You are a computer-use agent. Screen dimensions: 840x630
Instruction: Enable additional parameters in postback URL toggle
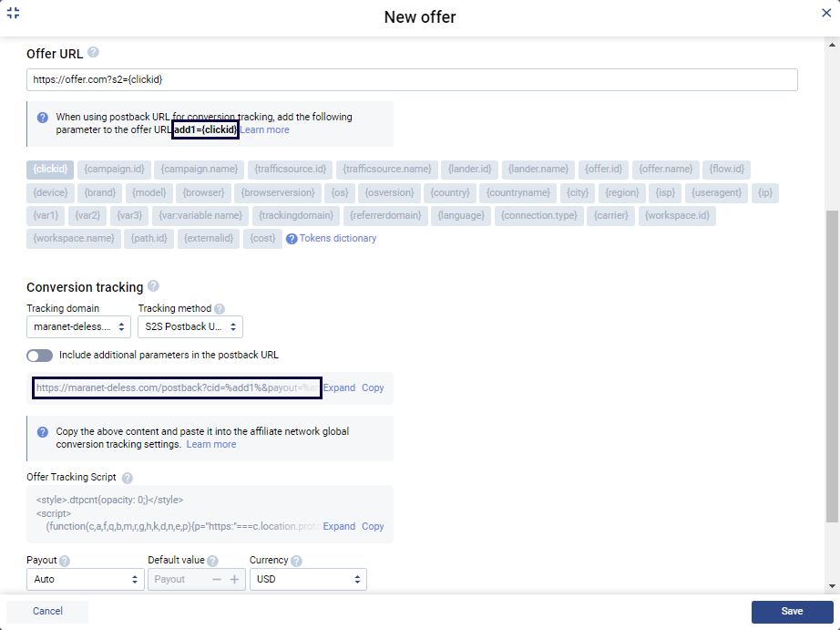[x=40, y=355]
